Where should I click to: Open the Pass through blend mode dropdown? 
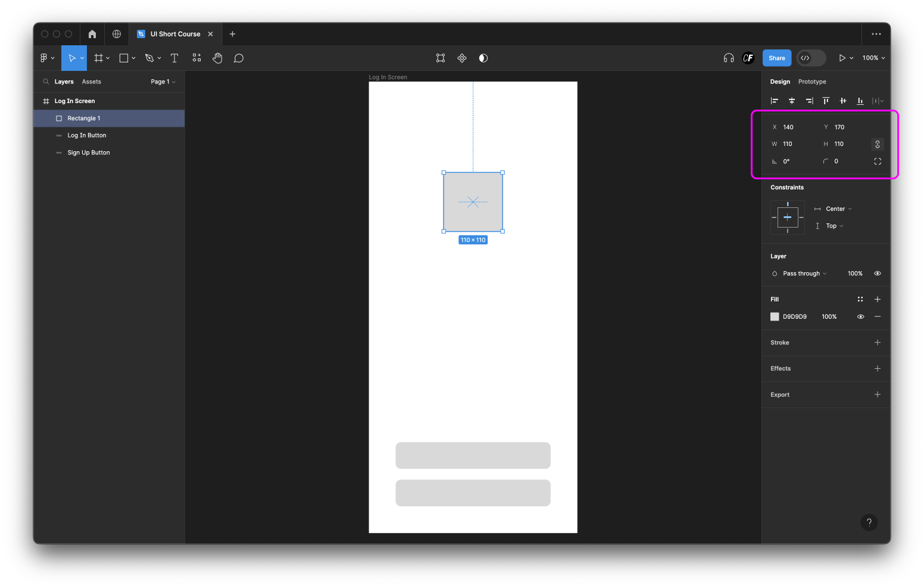pyautogui.click(x=805, y=273)
